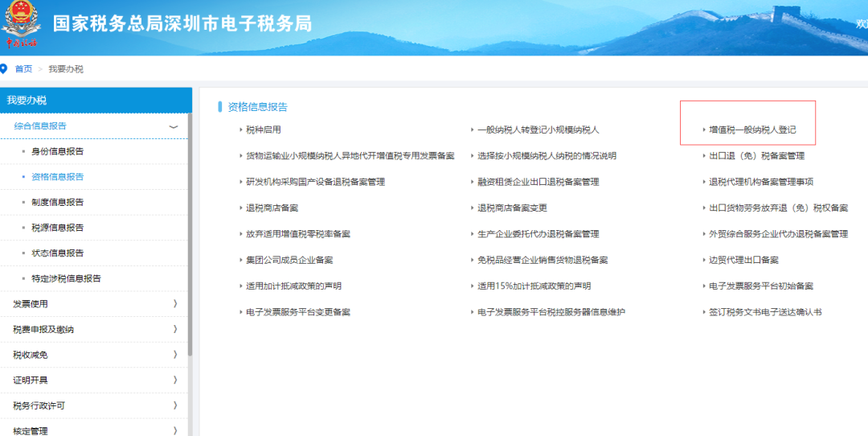The width and height of the screenshot is (868, 436).
Task: Open 外贸综合服务企业代办退税备案管理 link
Action: pyautogui.click(x=779, y=234)
